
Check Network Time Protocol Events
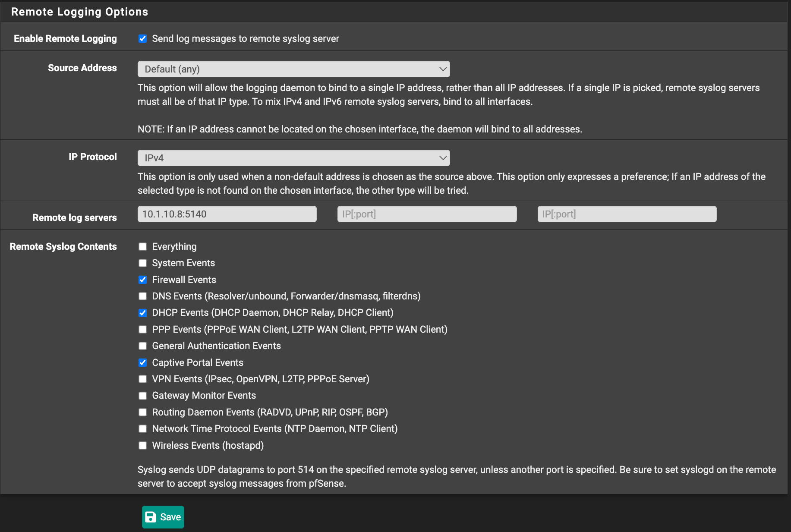click(143, 428)
